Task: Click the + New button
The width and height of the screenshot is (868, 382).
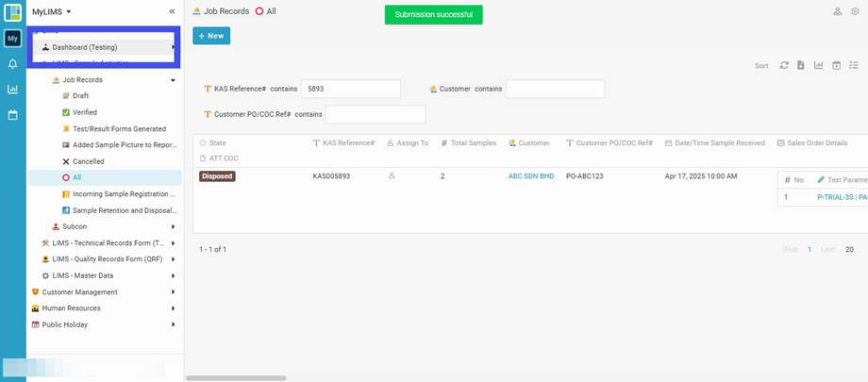Action: pyautogui.click(x=211, y=36)
